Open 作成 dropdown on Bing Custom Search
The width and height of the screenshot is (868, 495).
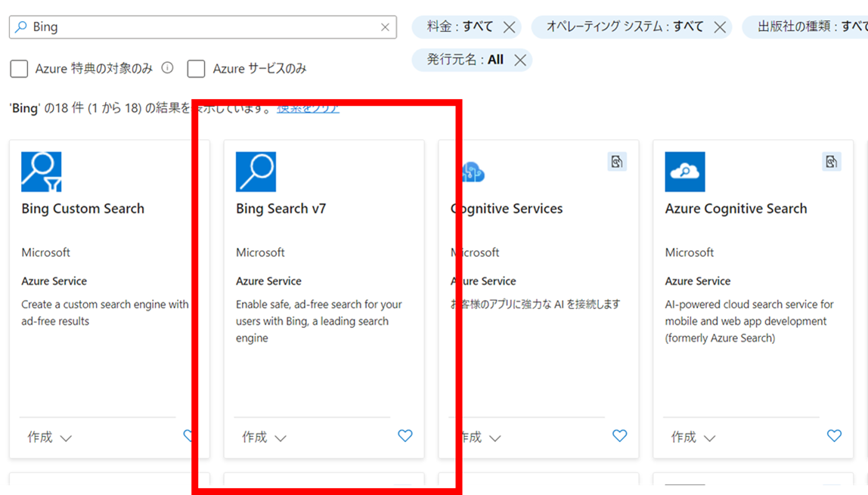coord(49,437)
